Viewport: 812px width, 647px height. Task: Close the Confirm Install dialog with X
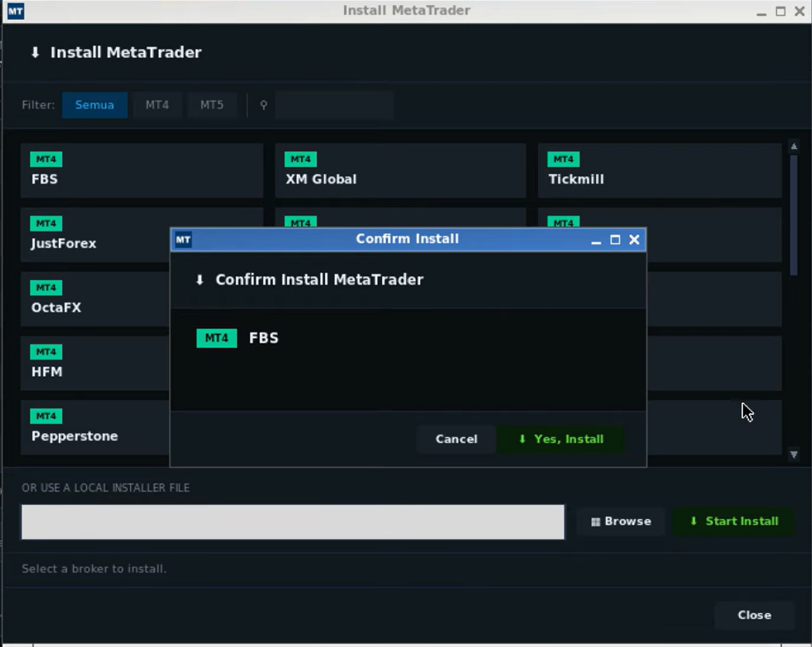(634, 239)
